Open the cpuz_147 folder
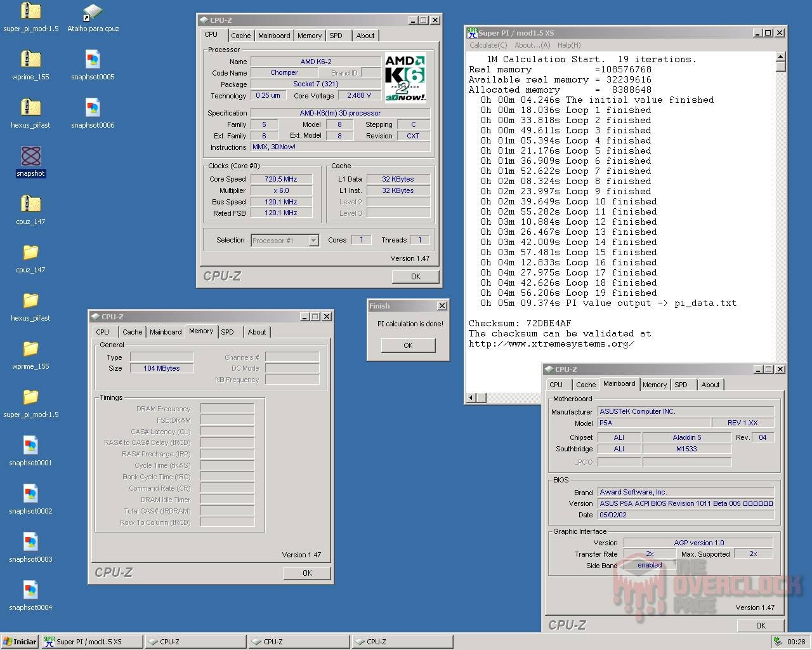The height and width of the screenshot is (650, 812). (x=30, y=254)
